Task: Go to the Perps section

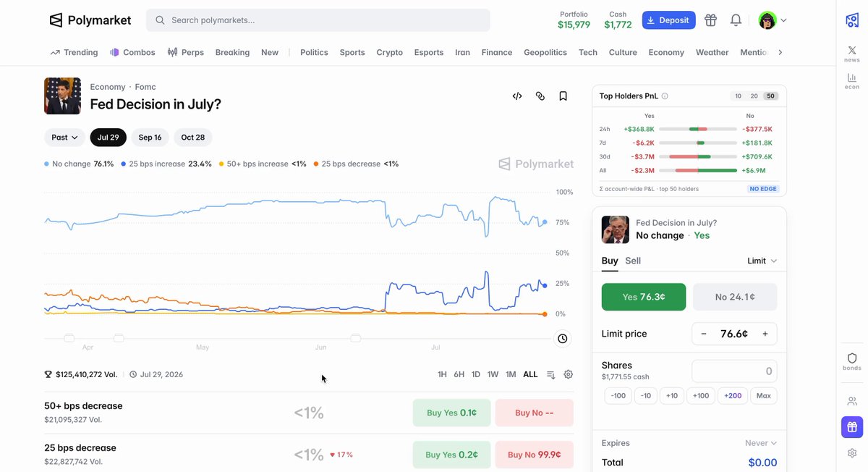Action: (x=186, y=52)
